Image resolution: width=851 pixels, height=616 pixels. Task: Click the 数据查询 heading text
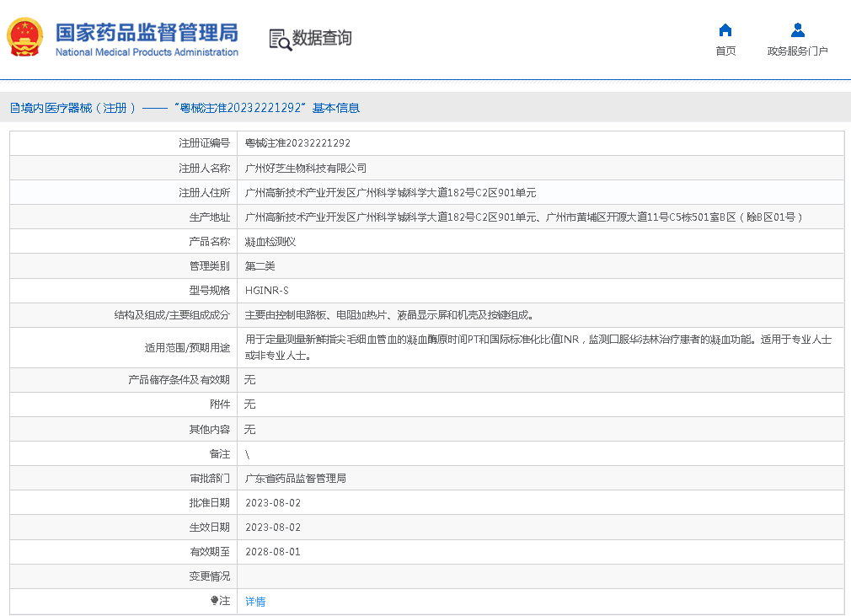(322, 38)
